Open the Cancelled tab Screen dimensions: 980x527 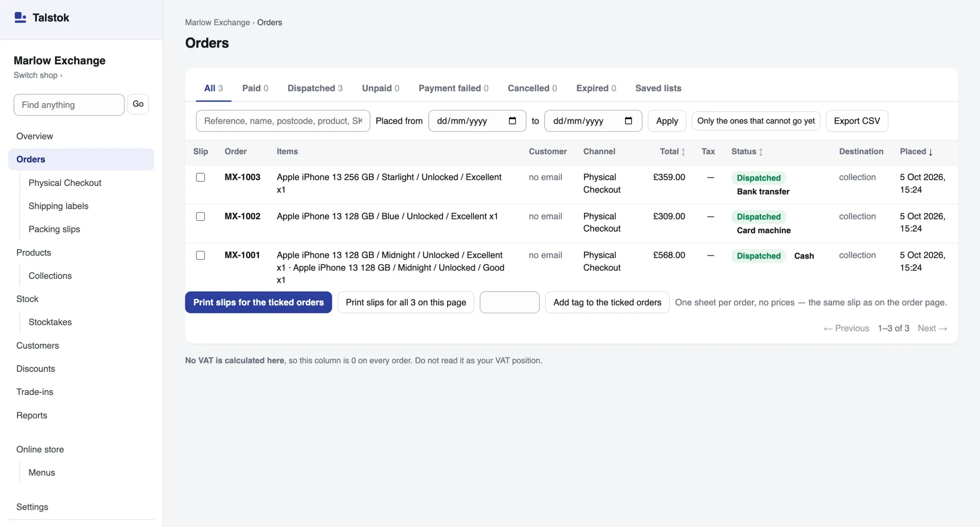point(532,88)
